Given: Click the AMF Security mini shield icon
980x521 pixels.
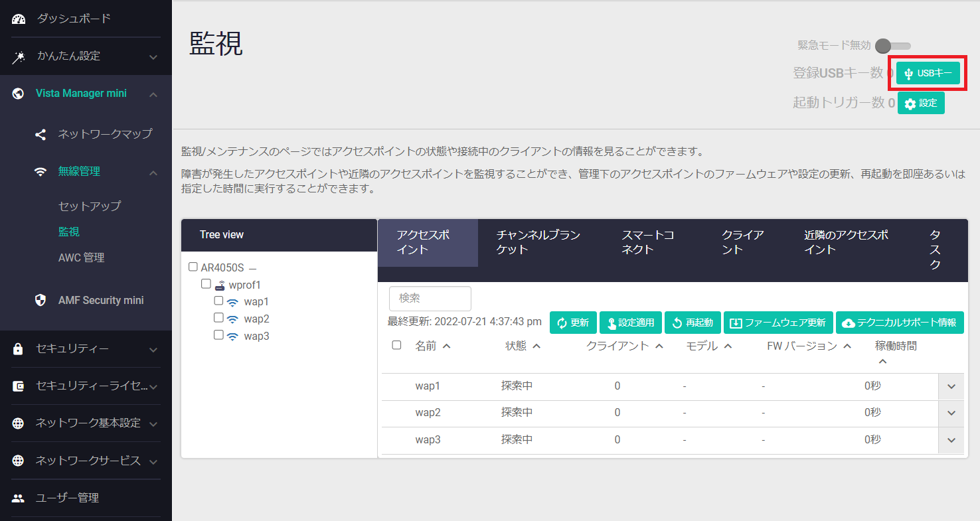Looking at the screenshot, I should coord(41,300).
